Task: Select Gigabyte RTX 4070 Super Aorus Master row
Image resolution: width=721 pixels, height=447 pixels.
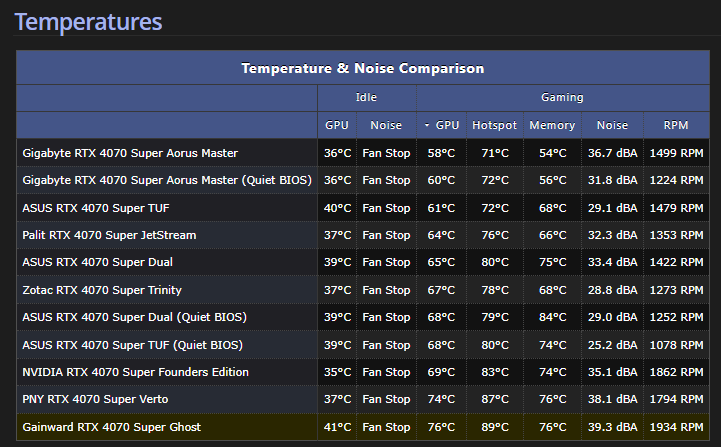Action: coord(130,153)
